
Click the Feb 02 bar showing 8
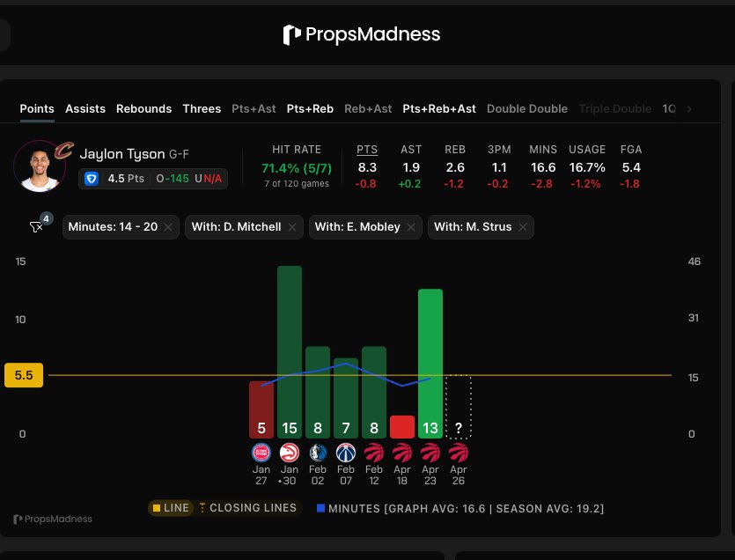[x=318, y=393]
